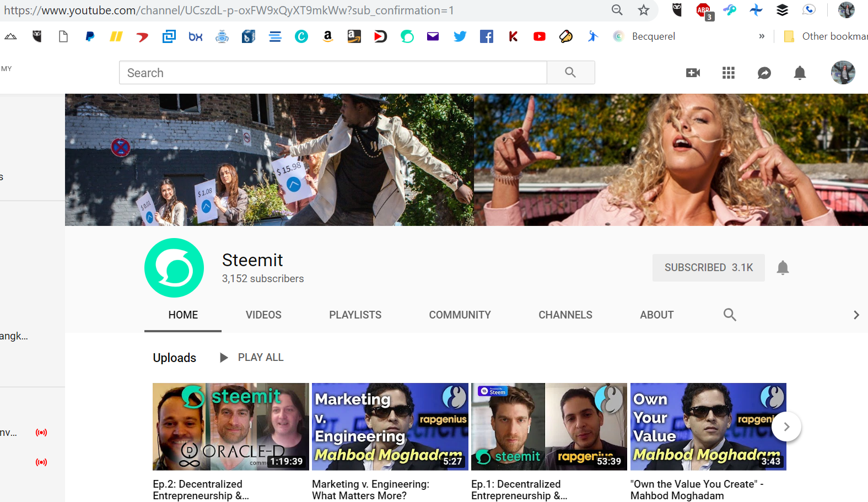Click the channel search magnifier icon
Viewport: 868px width, 502px height.
730,315
